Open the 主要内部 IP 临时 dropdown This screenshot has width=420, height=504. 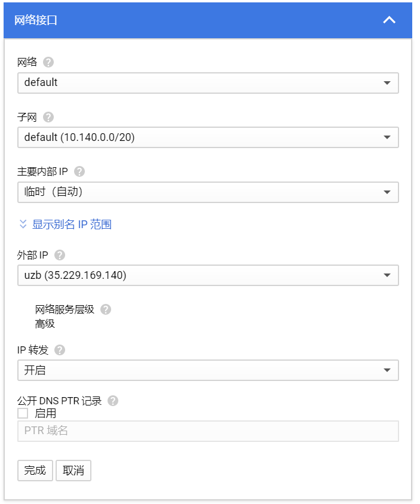coord(208,192)
